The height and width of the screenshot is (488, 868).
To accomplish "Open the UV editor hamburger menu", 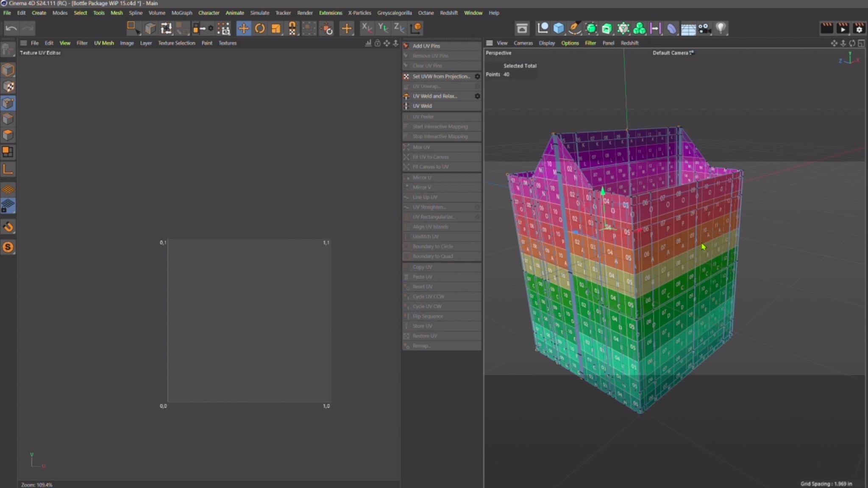I will click(24, 43).
